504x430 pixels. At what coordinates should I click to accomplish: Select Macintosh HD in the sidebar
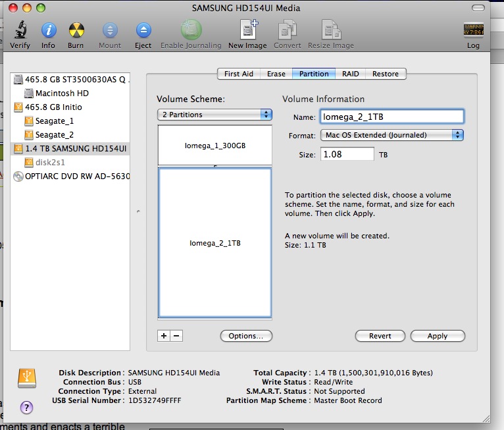(62, 94)
